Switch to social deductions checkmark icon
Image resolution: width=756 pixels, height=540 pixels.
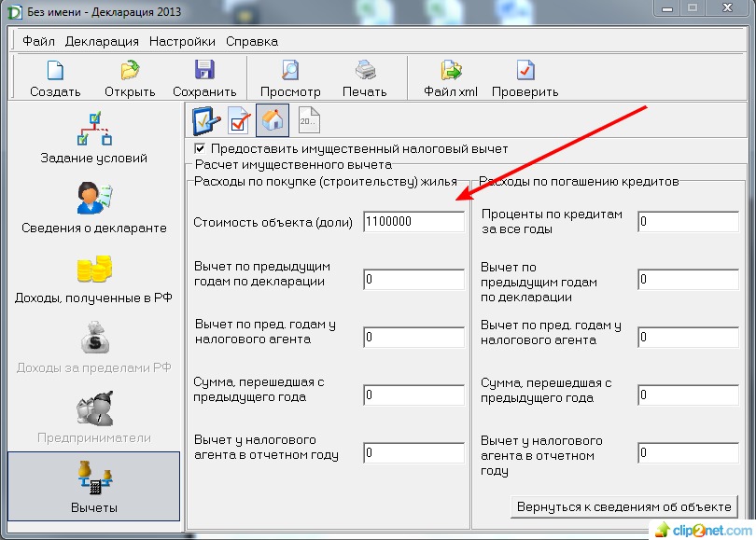tap(240, 120)
